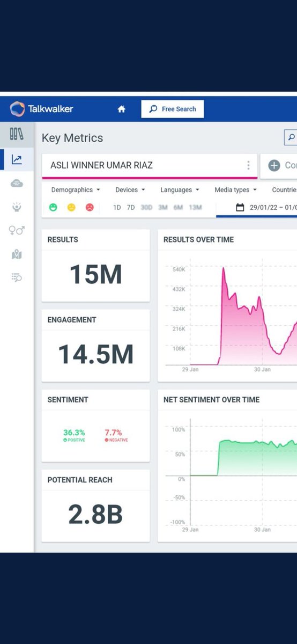Screen dimensions: 297x644
Task: Open the cloud themes sidebar icon
Action: [17, 183]
